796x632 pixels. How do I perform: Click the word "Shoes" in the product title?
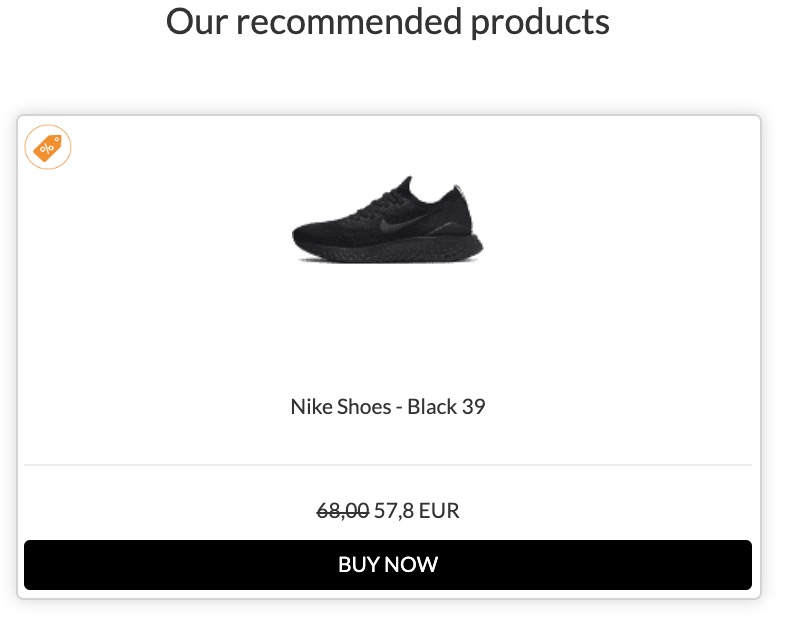[362, 407]
